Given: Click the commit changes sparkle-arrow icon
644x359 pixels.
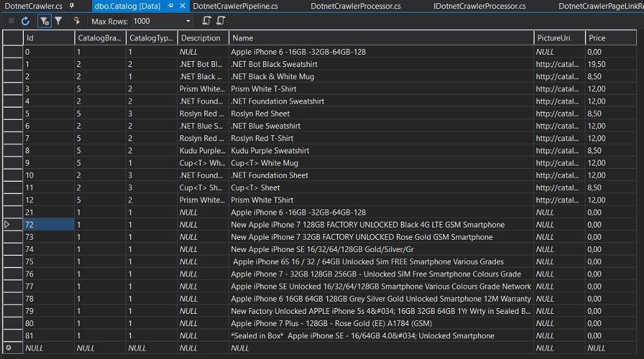Looking at the screenshot, I should pos(77,21).
